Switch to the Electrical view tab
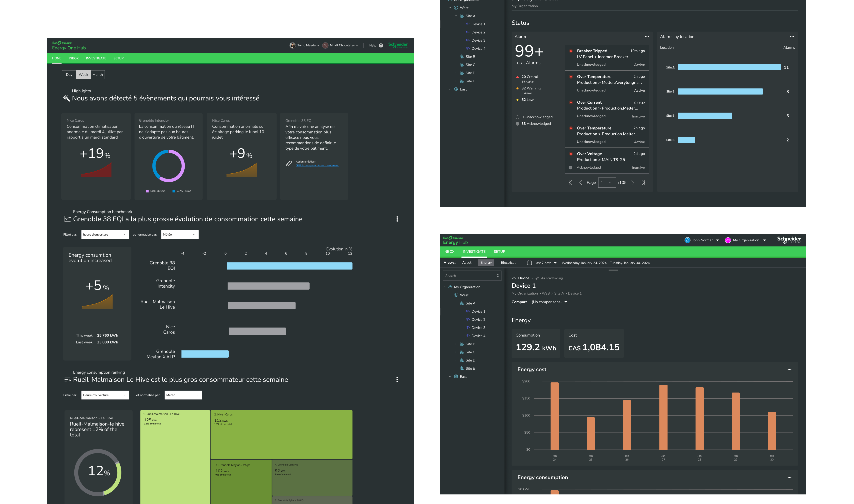The image size is (854, 504). (x=508, y=263)
